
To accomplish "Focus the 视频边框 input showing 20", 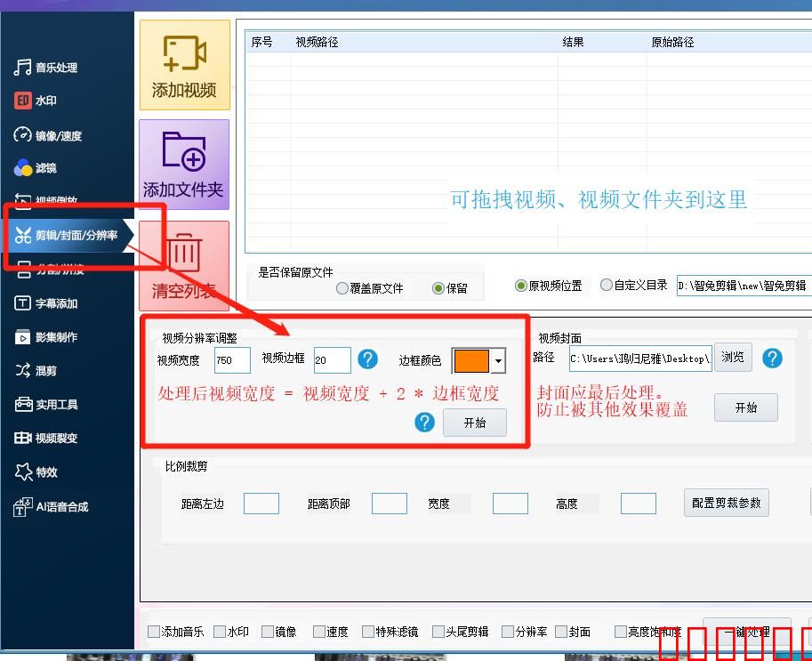I will pos(333,360).
